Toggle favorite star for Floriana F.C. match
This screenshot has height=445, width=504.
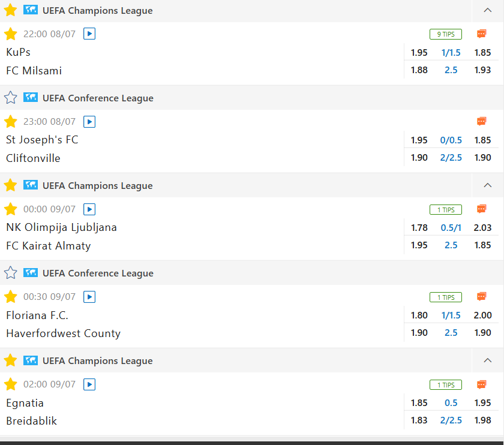pyautogui.click(x=10, y=297)
